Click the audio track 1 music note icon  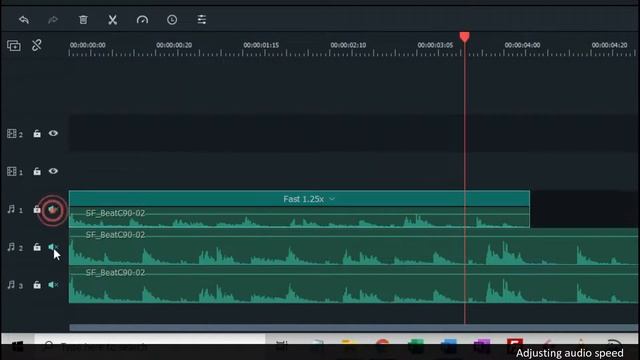(11, 209)
